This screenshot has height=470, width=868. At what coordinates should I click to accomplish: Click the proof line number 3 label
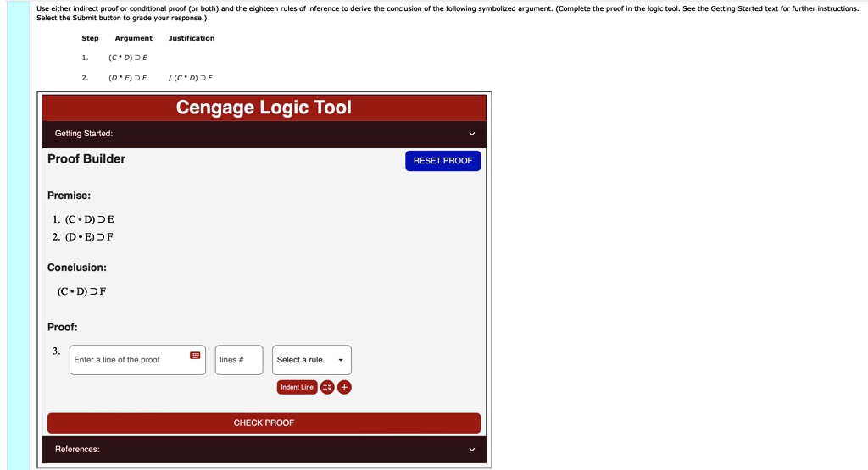[x=56, y=351]
